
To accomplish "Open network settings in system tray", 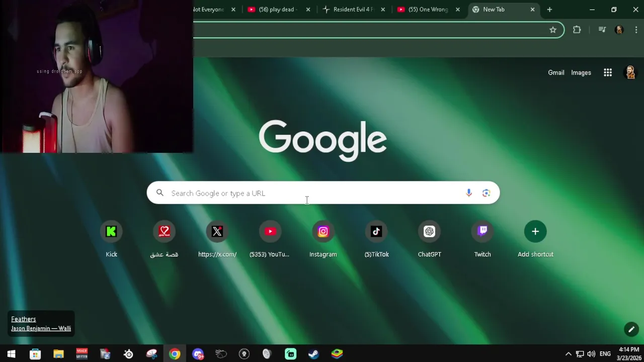I will (x=580, y=354).
